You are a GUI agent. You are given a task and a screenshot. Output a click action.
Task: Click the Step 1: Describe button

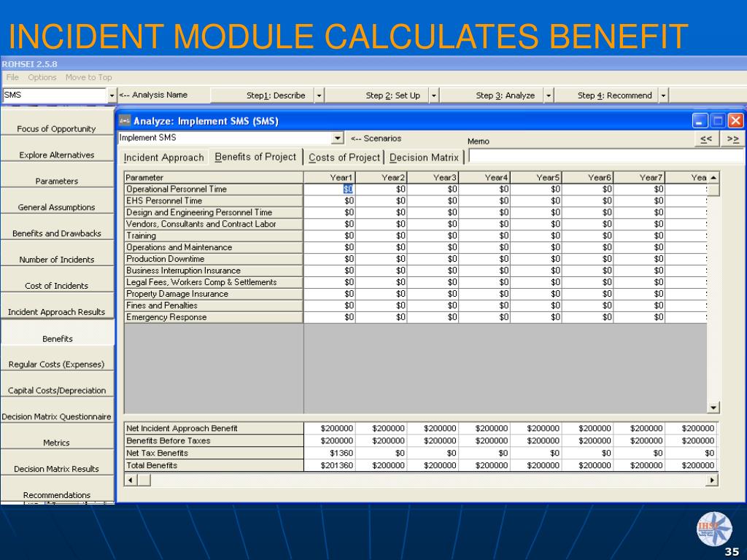262,96
